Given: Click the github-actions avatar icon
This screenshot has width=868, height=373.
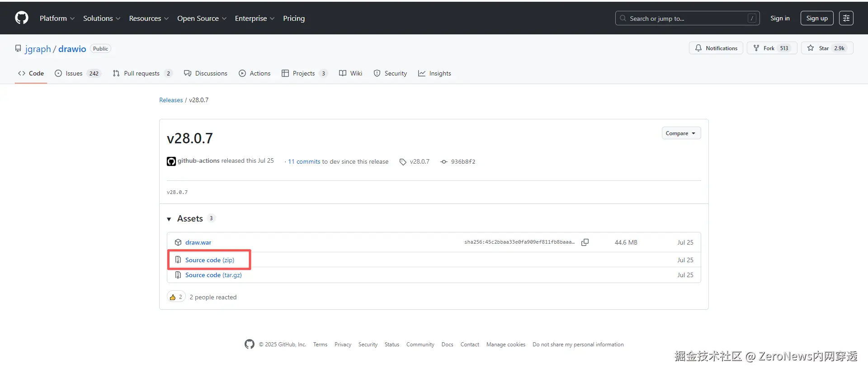Looking at the screenshot, I should pyautogui.click(x=171, y=161).
